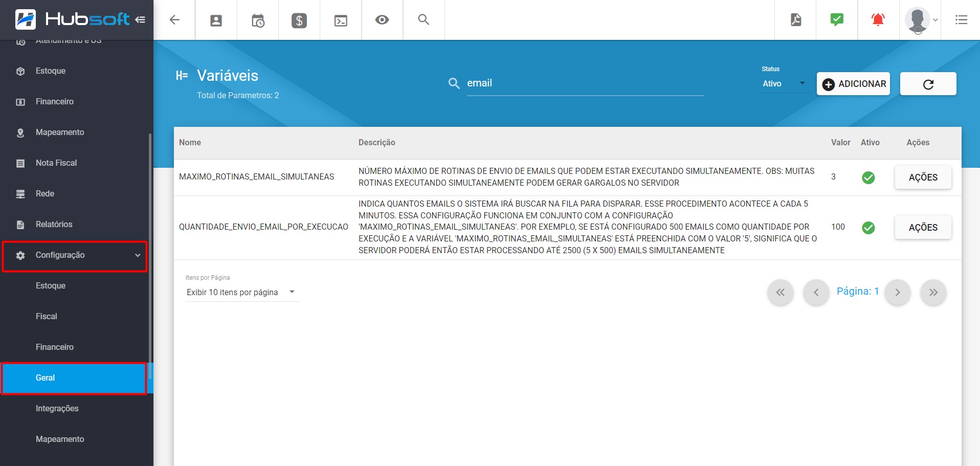Open the client profile toolbar icon
The height and width of the screenshot is (466, 980).
click(x=216, y=20)
